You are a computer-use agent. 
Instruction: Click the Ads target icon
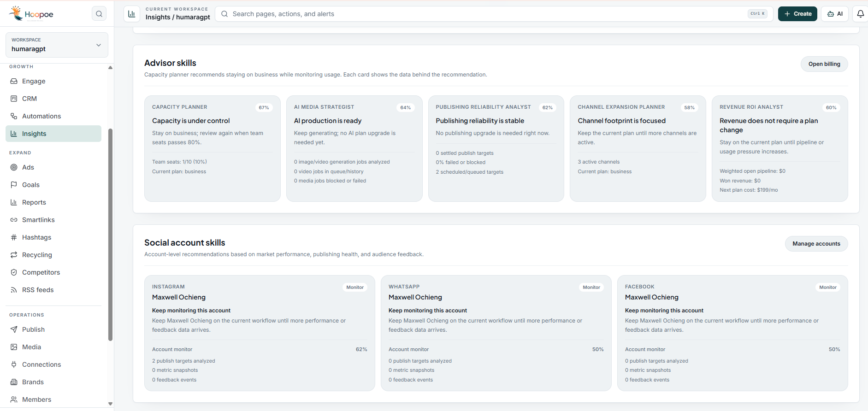[14, 167]
